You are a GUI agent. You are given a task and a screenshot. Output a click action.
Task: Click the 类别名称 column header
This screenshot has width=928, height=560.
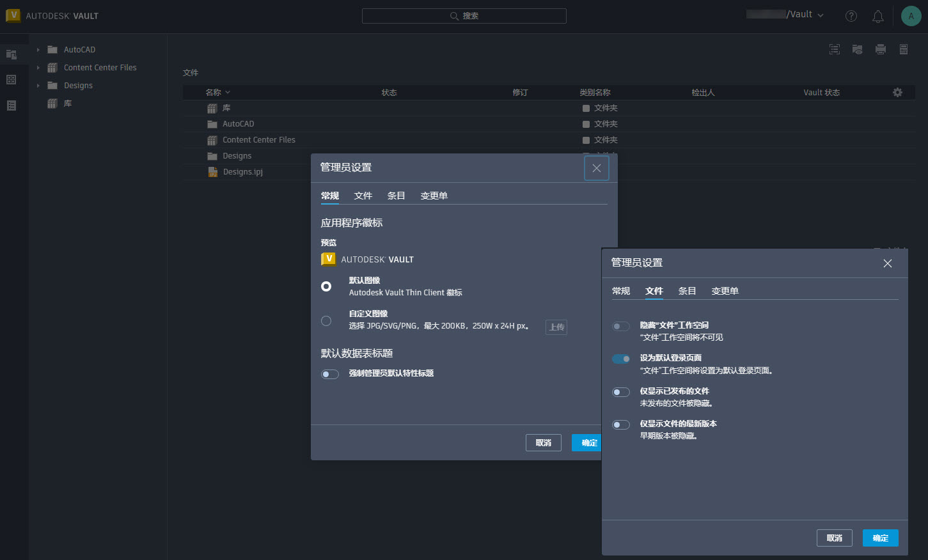click(x=595, y=93)
